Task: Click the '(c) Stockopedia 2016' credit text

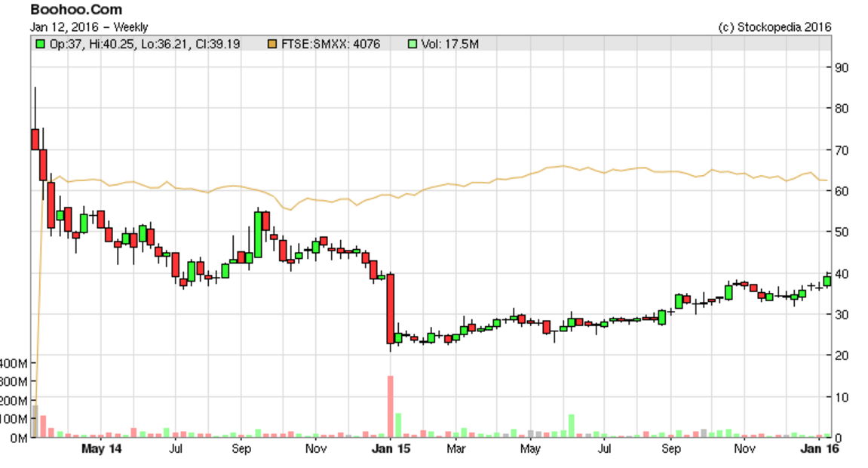Action: click(774, 26)
